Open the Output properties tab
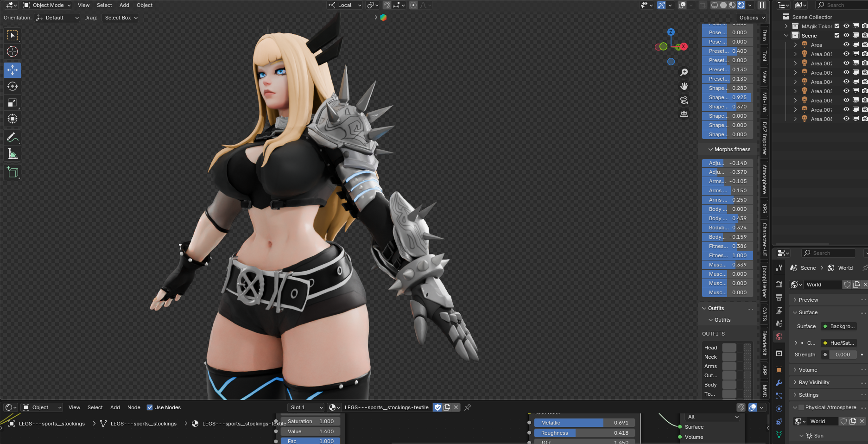This screenshot has height=444, width=868. (x=779, y=298)
